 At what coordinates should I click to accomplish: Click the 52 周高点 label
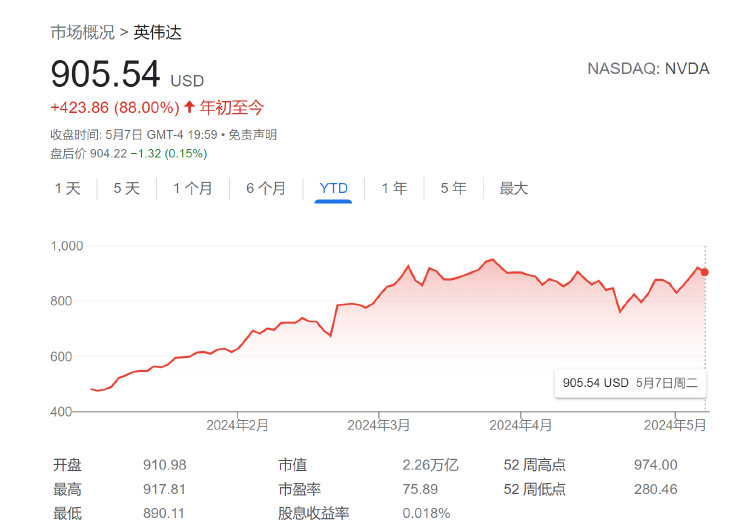coord(534,465)
